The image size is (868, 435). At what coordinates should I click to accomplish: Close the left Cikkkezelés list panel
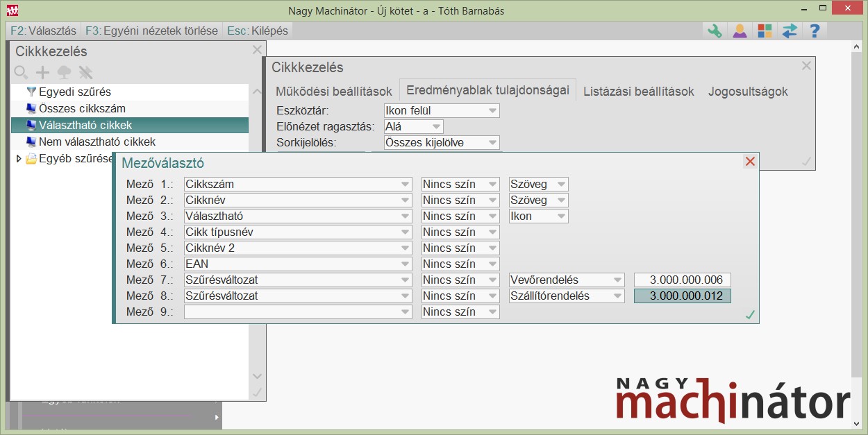[x=257, y=50]
